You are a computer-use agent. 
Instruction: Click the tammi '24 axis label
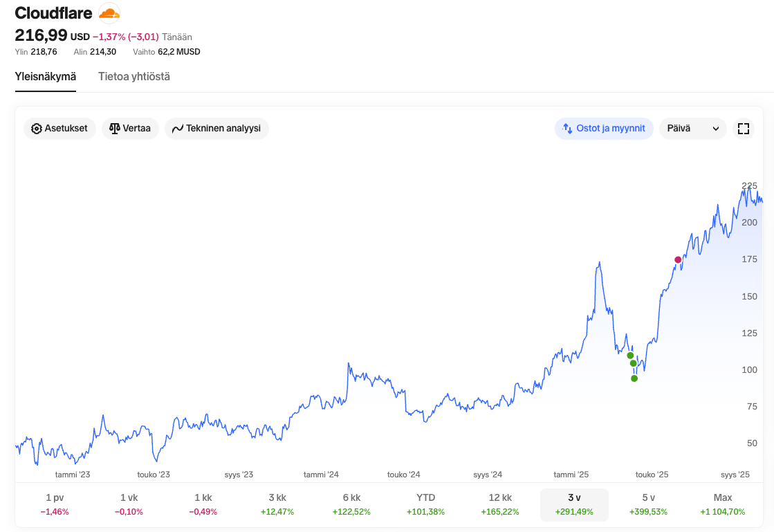click(322, 475)
